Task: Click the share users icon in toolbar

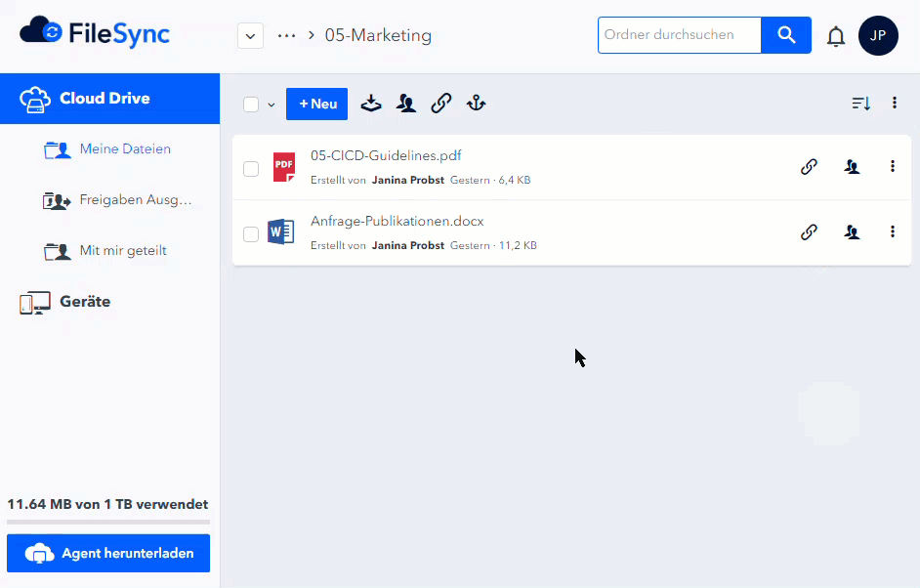Action: 406,104
